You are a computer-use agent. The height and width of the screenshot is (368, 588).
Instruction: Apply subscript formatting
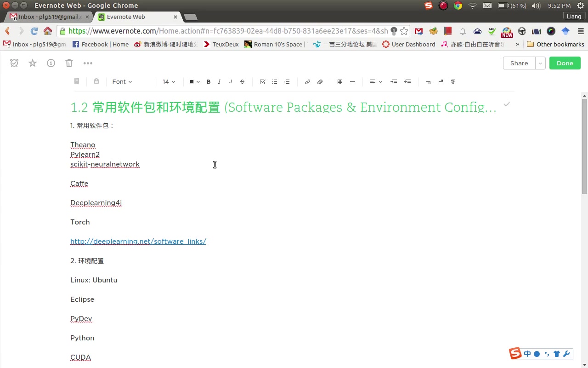click(428, 82)
